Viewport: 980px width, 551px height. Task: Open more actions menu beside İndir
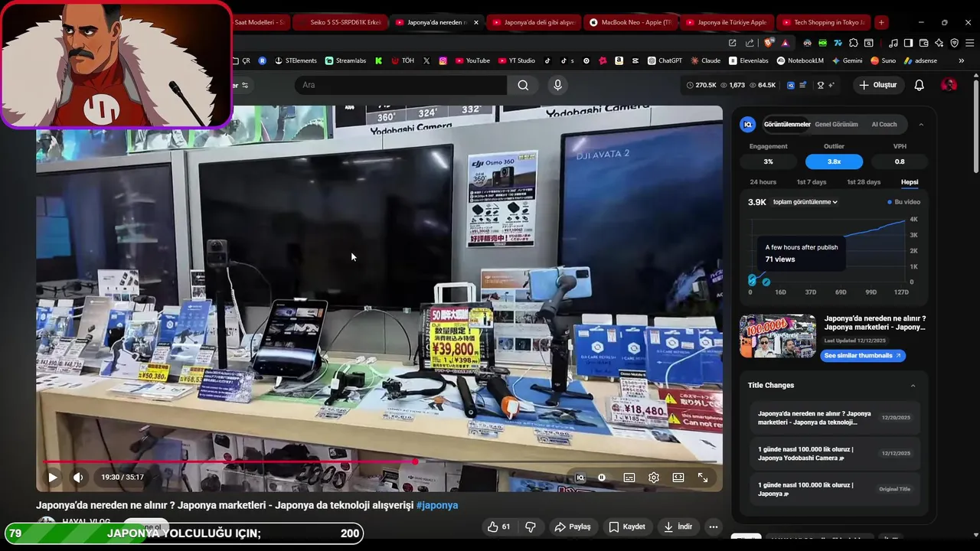714,527
